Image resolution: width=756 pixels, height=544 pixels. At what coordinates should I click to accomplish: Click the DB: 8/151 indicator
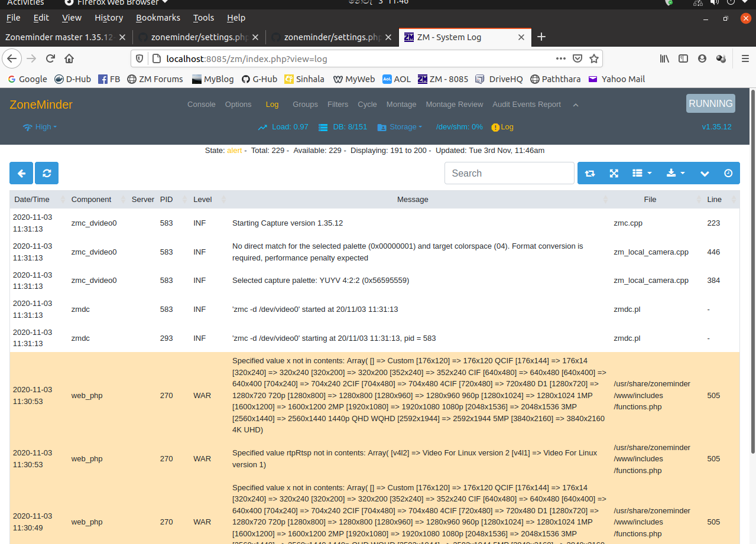tap(343, 127)
